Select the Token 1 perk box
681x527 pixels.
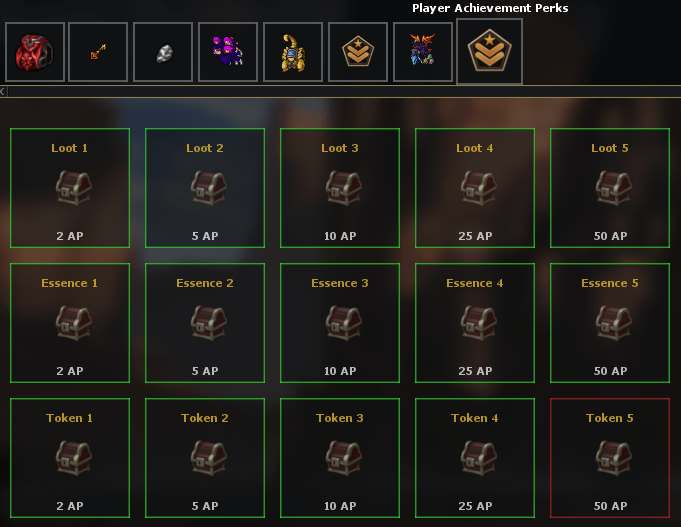(70, 458)
